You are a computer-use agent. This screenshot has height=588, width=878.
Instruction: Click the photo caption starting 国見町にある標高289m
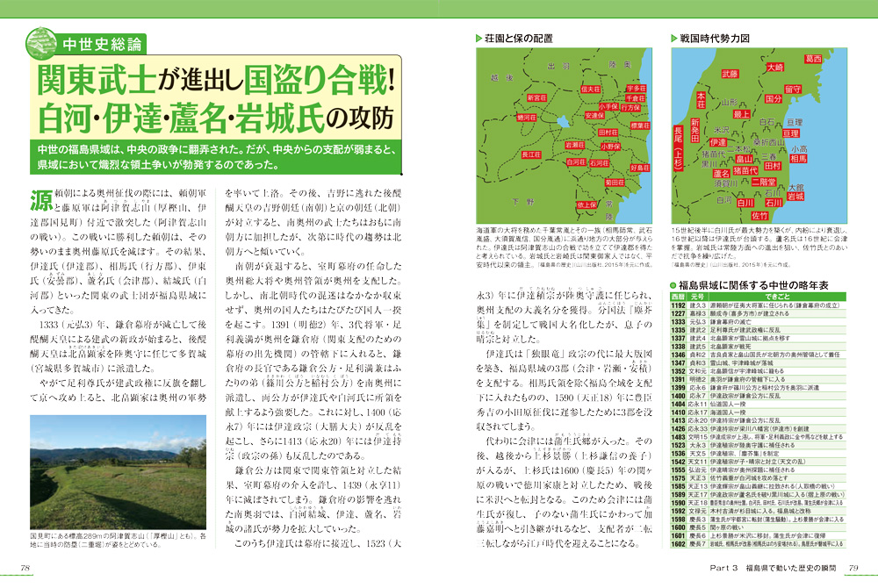(x=119, y=540)
